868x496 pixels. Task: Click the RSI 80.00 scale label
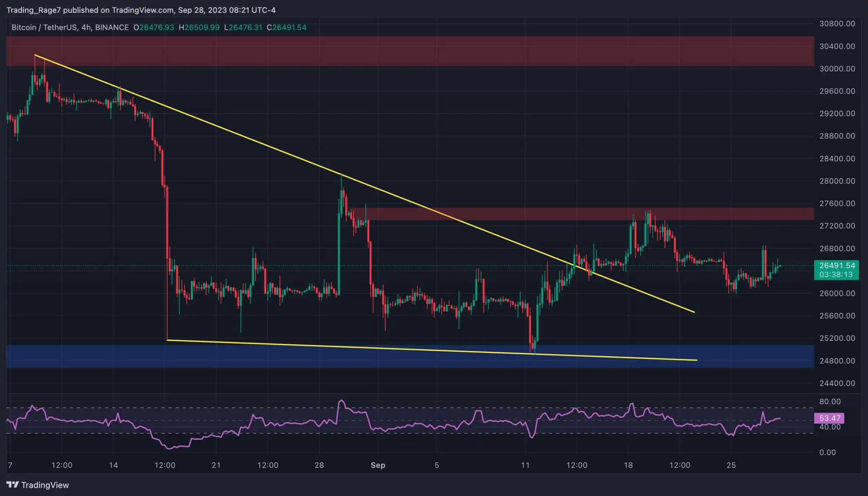pos(829,401)
